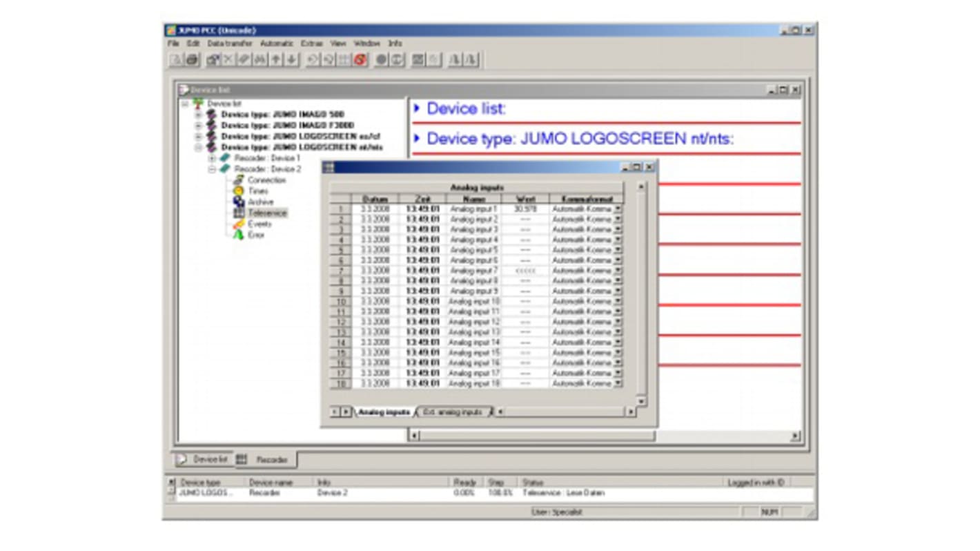The width and height of the screenshot is (980, 551).
Task: Switch to the Device list bottom tab
Action: 204,459
